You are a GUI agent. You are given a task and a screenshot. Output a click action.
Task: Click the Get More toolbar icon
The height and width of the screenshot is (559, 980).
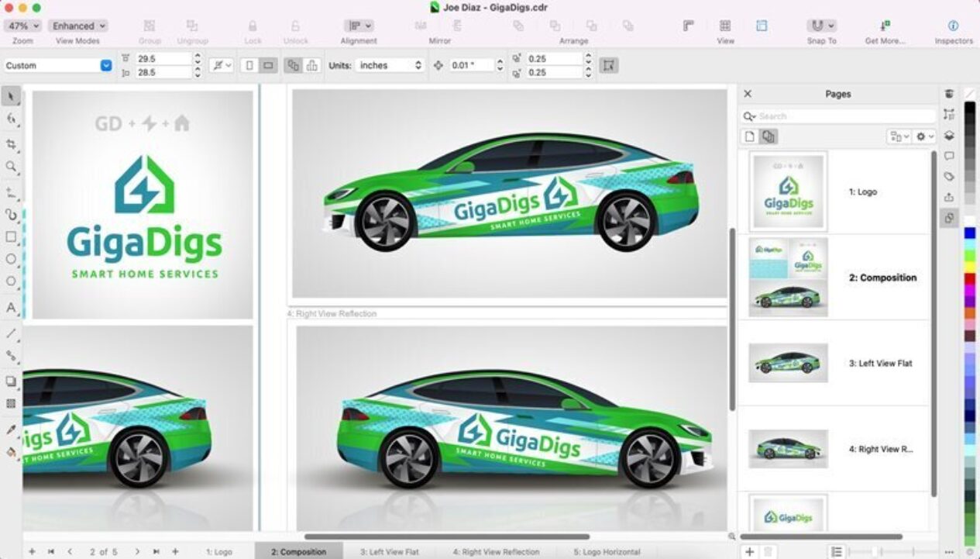click(x=884, y=26)
